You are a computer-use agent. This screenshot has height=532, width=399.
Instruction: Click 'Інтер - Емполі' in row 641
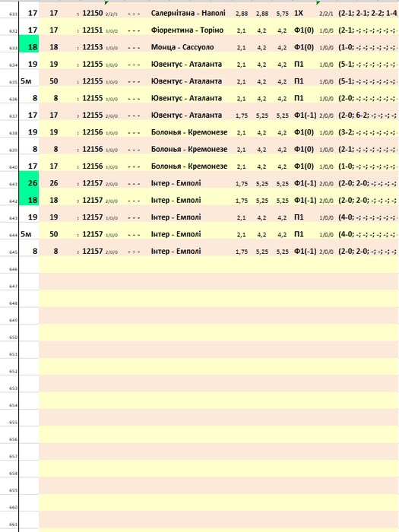pos(176,183)
